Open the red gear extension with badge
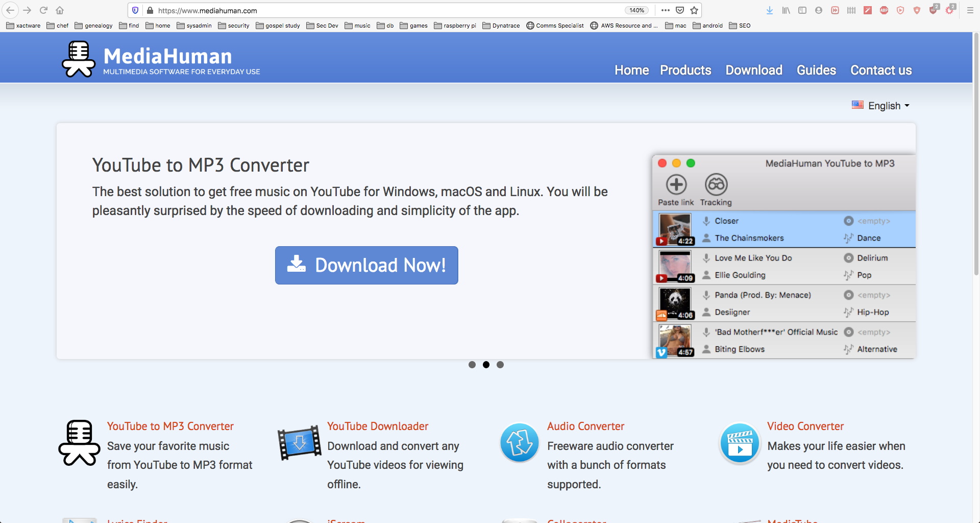 pyautogui.click(x=950, y=9)
